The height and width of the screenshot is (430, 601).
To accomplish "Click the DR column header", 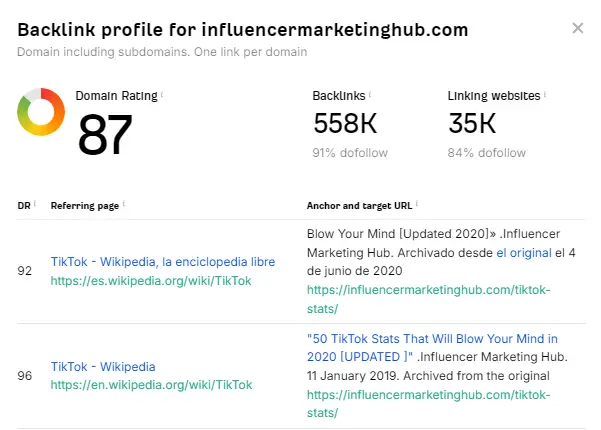I will (24, 205).
